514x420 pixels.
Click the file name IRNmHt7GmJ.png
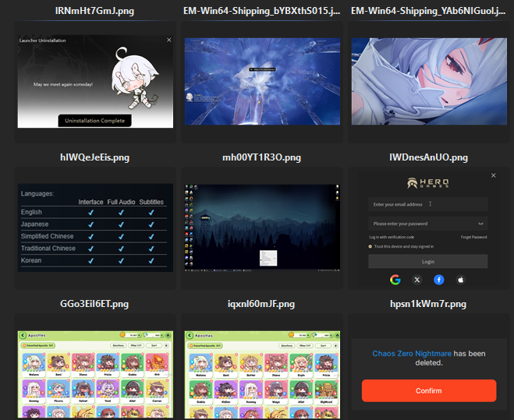pos(94,11)
